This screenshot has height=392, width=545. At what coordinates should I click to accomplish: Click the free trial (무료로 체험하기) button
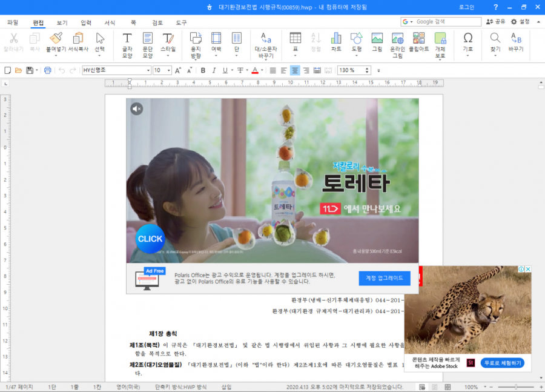[503, 363]
